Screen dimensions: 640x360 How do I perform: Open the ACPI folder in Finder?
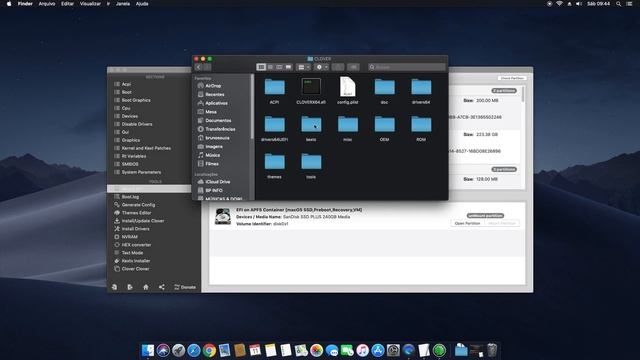point(274,87)
